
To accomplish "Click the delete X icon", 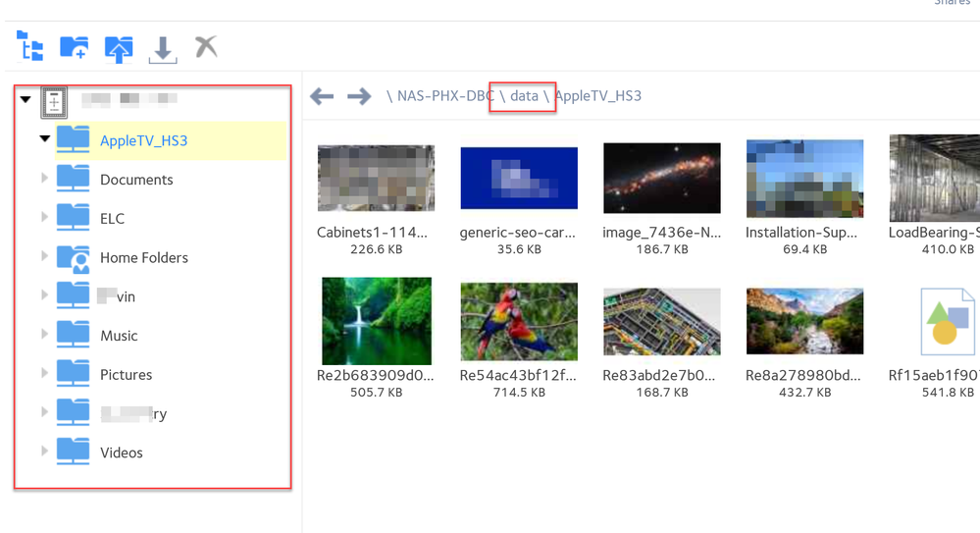I will [206, 46].
